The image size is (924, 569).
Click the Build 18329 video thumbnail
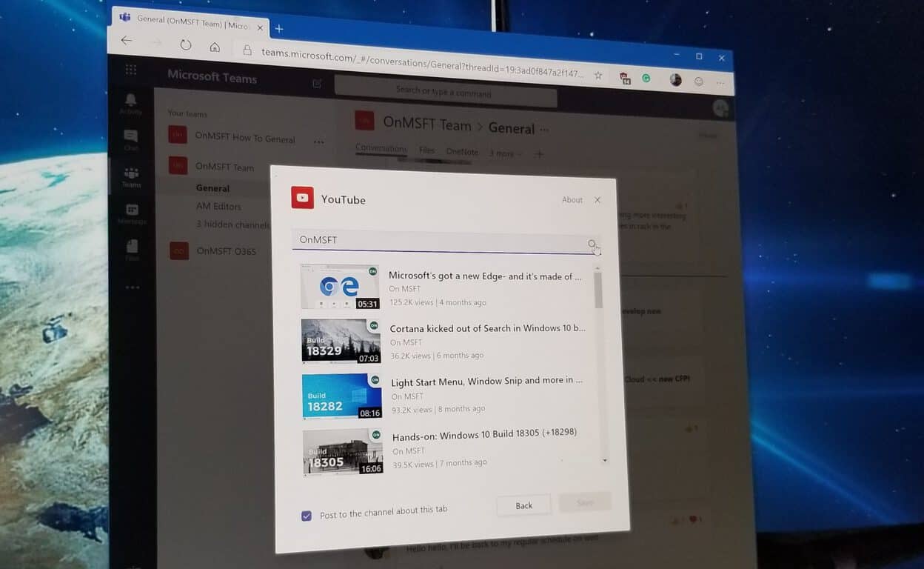pyautogui.click(x=341, y=341)
